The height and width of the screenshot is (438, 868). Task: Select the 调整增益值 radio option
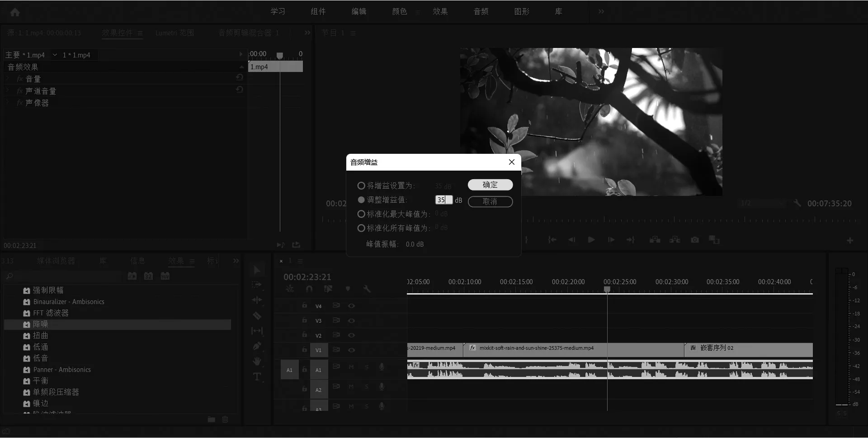click(x=361, y=200)
